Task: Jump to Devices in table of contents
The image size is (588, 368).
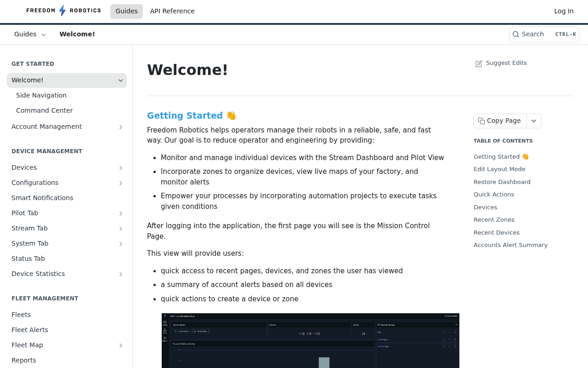Action: 485,207
